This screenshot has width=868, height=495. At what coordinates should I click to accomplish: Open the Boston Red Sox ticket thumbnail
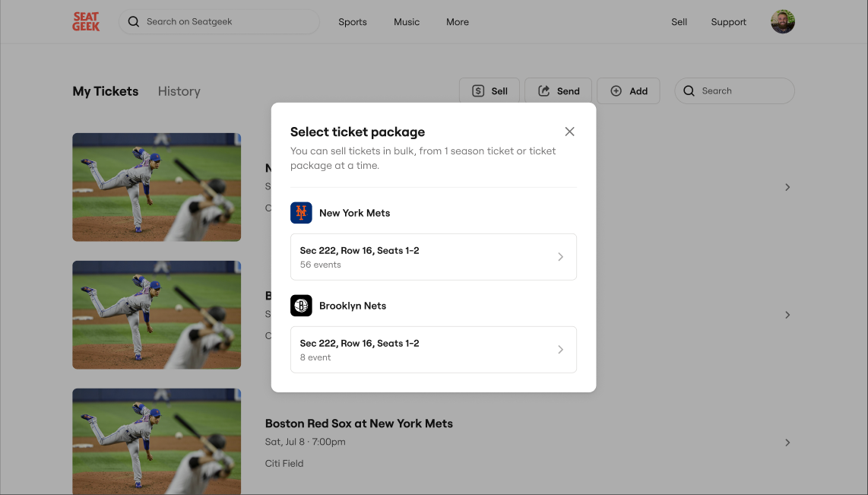point(157,441)
